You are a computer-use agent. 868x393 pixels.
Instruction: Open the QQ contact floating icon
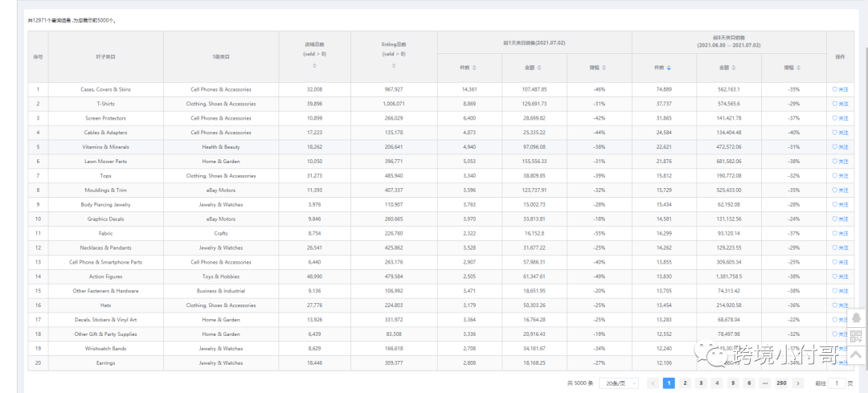click(856, 319)
